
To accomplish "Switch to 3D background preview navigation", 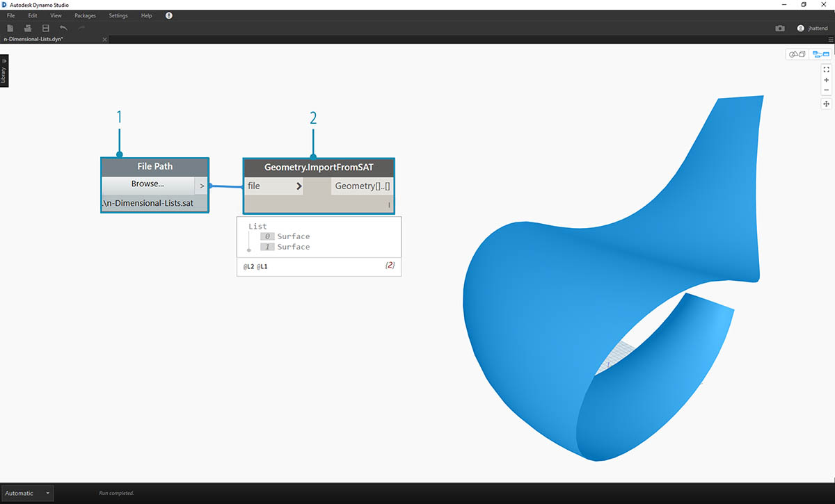I will (x=797, y=54).
